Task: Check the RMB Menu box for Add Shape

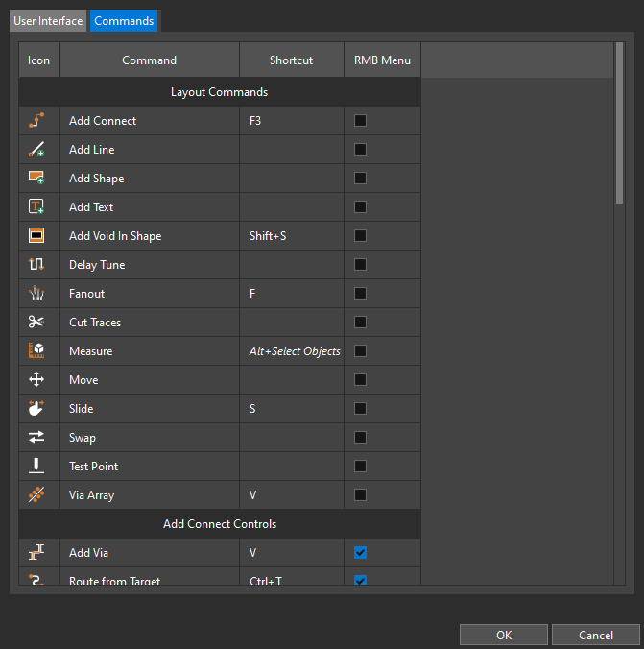Action: (x=360, y=178)
